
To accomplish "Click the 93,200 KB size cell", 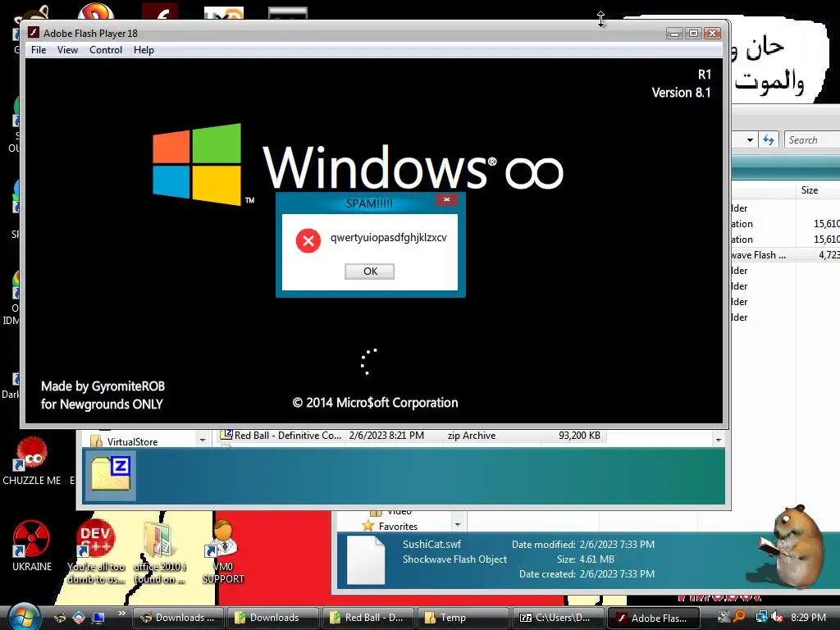I will 579,436.
